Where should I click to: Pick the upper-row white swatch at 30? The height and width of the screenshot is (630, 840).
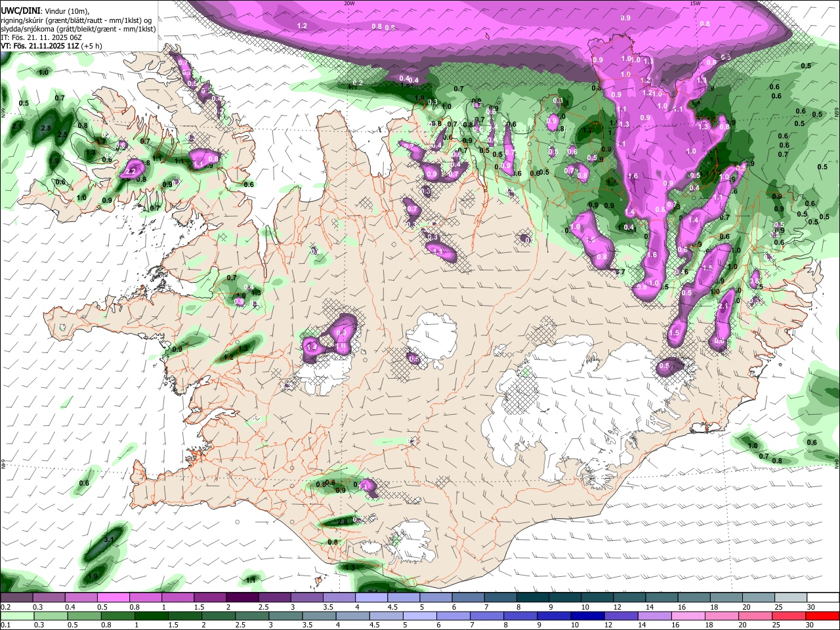point(824,597)
